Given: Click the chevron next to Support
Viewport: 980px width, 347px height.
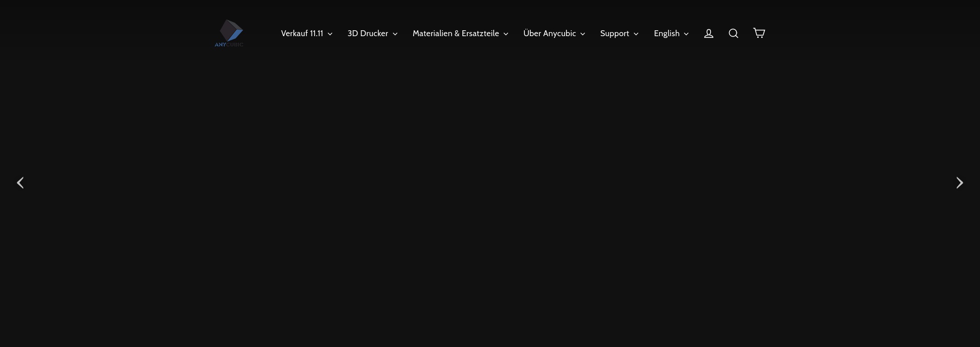Looking at the screenshot, I should click(636, 34).
